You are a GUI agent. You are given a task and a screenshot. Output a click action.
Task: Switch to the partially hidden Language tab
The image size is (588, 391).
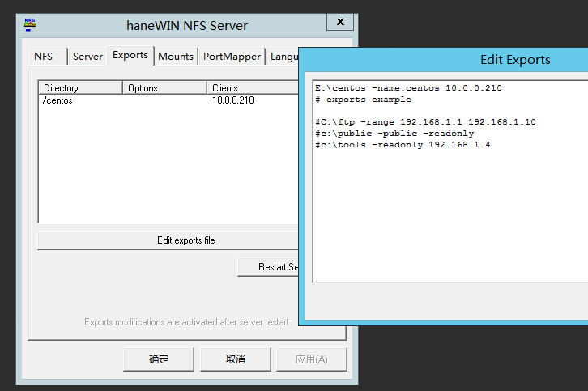[283, 57]
